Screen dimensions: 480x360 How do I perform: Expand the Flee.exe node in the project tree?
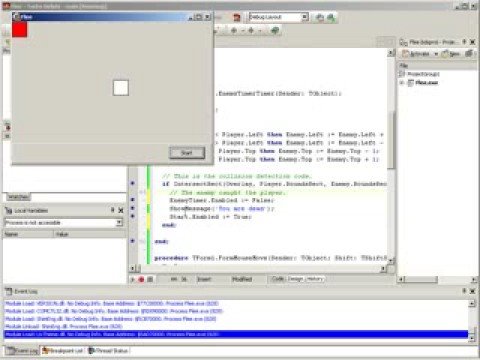[402, 82]
